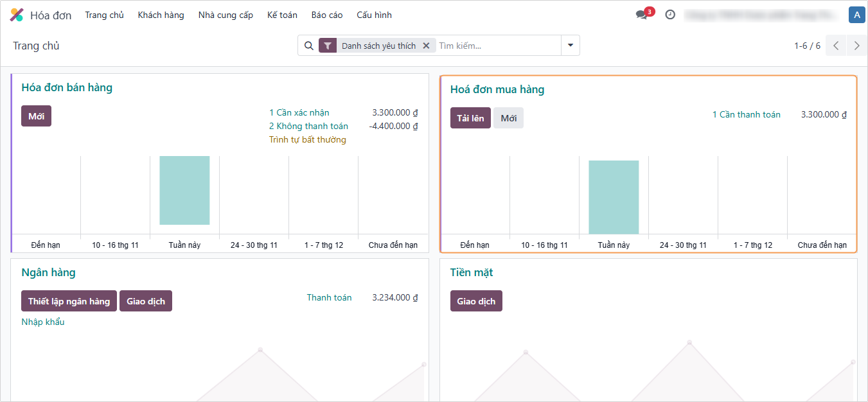The width and height of the screenshot is (868, 402).
Task: Open the Cấu hình menu
Action: [x=374, y=15]
